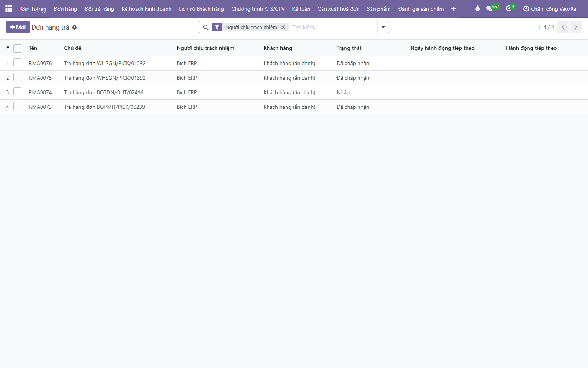Check the box for RMA0074
Image resolution: width=588 pixels, height=368 pixels.
point(17,92)
